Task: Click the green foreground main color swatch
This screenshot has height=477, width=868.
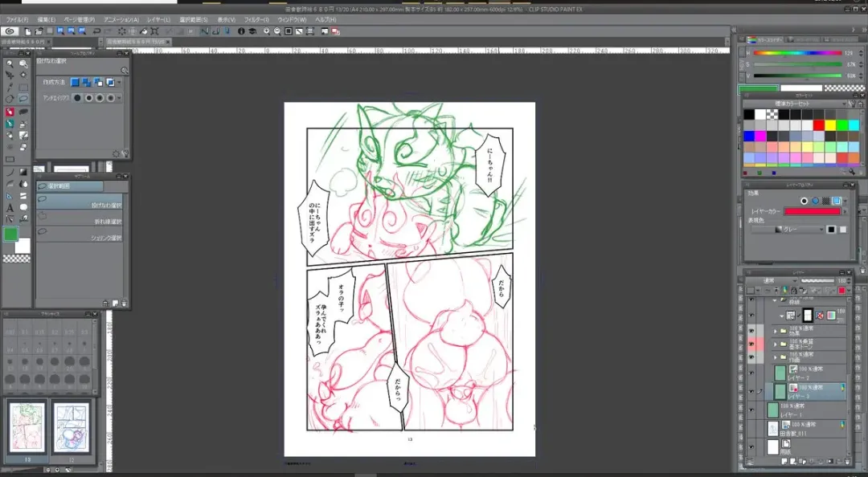Action: click(x=10, y=234)
